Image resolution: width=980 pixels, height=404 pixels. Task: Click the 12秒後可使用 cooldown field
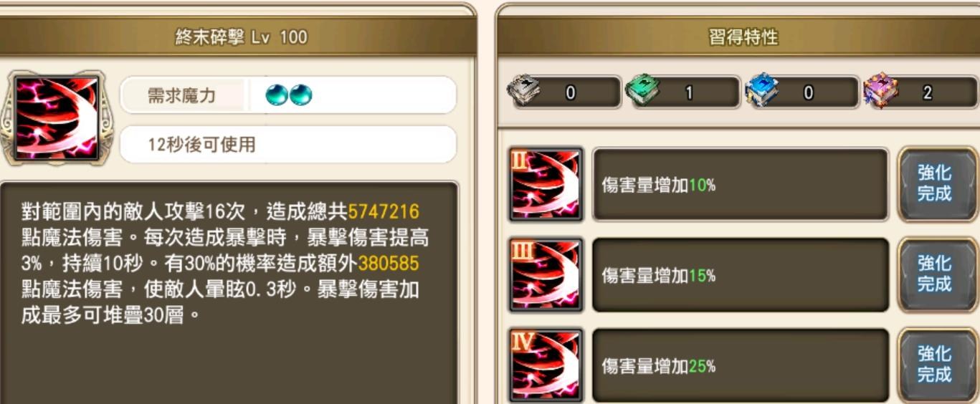pos(288,145)
